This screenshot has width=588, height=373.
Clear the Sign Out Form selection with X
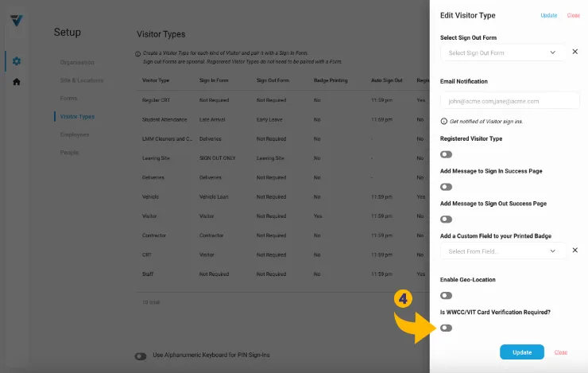pyautogui.click(x=575, y=52)
